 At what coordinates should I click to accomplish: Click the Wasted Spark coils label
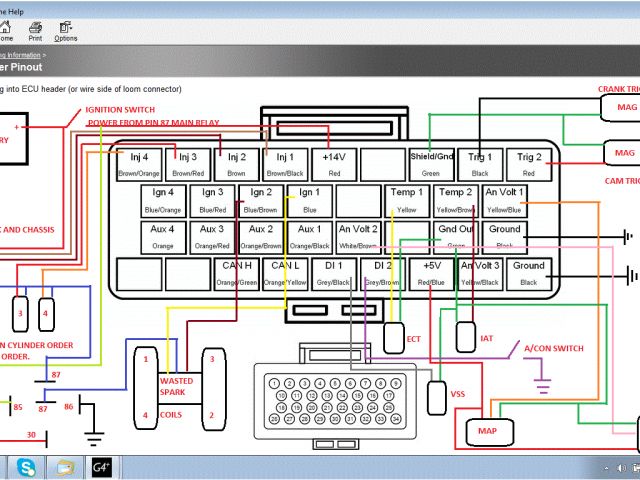click(176, 386)
